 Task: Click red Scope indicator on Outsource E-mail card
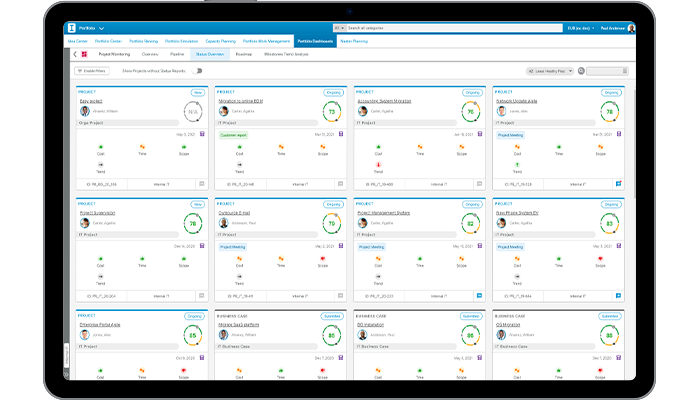click(322, 258)
